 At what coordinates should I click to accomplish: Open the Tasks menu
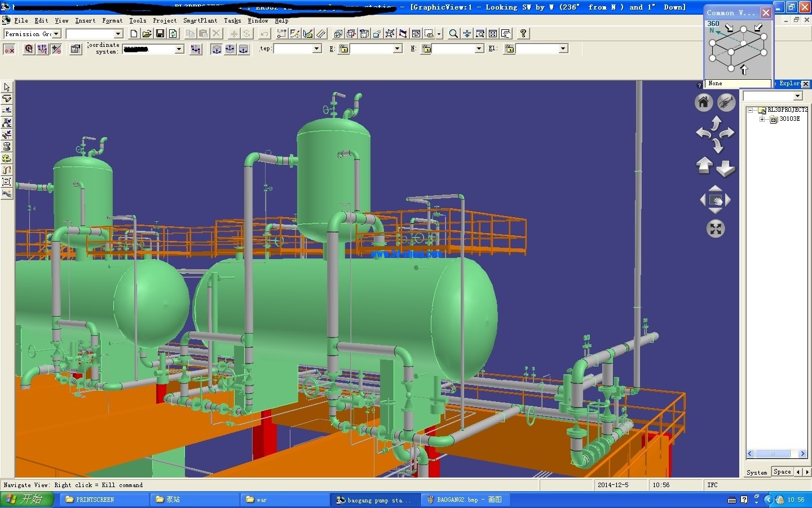click(232, 21)
